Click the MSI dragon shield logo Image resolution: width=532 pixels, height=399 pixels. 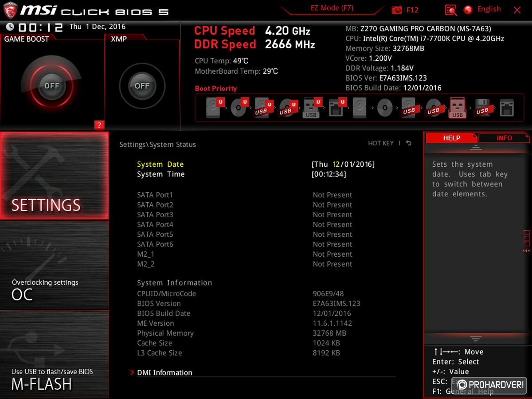10,10
